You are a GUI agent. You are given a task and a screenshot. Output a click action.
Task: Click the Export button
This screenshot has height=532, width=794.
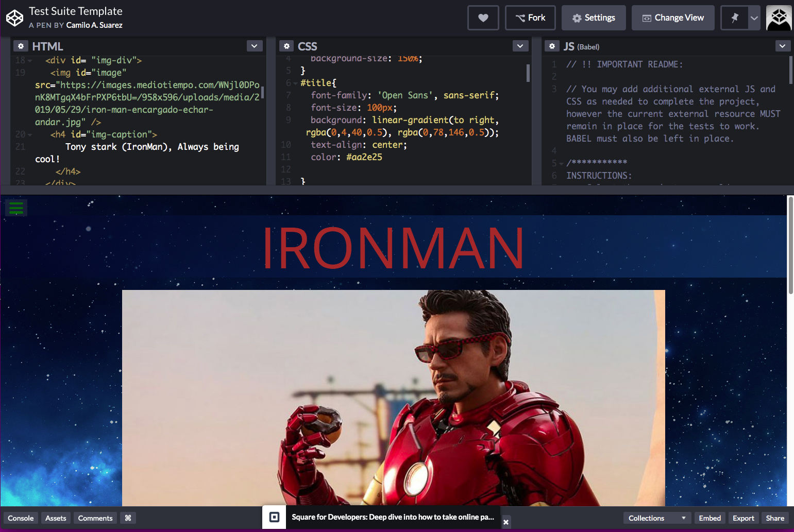[743, 518]
